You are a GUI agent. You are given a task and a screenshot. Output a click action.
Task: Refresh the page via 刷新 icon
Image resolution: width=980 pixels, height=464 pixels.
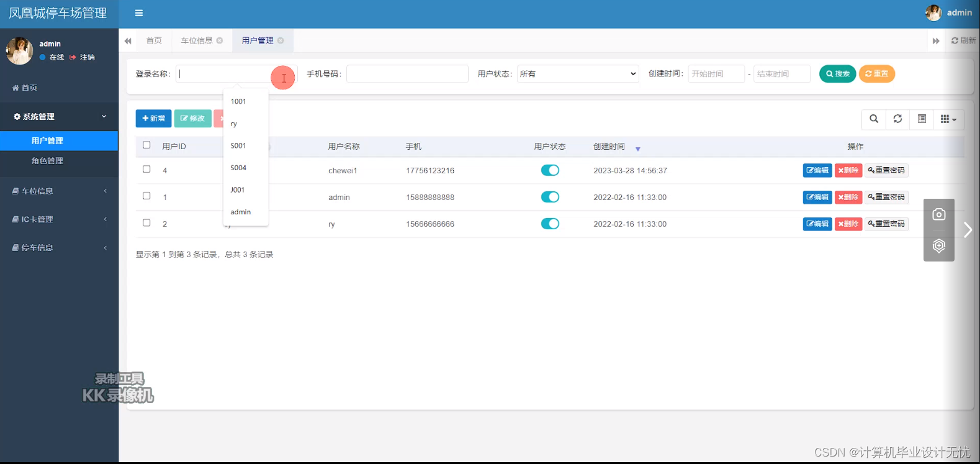click(x=963, y=40)
